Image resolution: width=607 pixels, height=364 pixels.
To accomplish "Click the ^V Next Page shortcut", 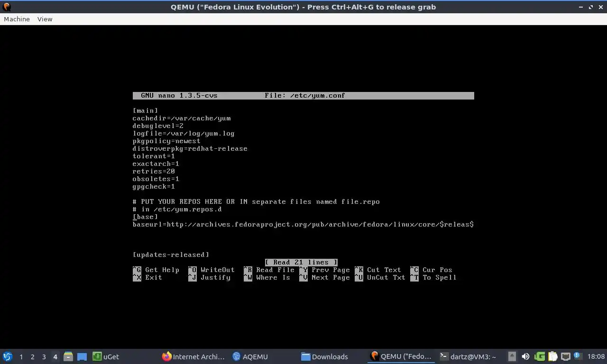I will (325, 277).
